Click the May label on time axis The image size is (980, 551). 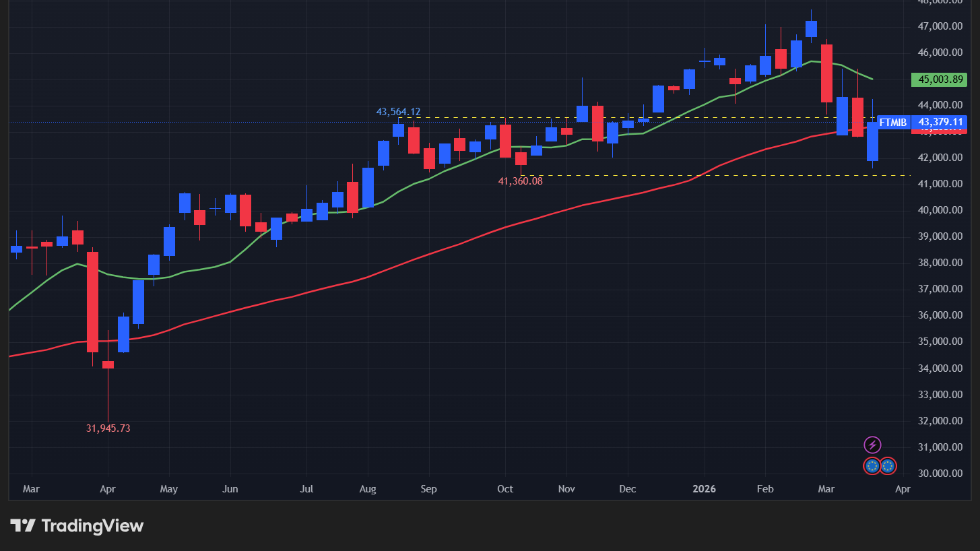tap(169, 489)
